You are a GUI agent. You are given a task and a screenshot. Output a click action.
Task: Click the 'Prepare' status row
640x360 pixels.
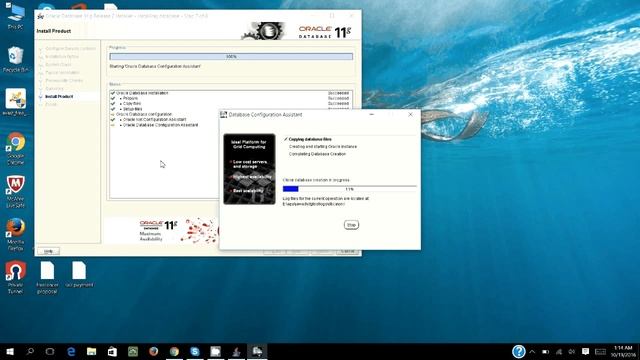click(231, 98)
